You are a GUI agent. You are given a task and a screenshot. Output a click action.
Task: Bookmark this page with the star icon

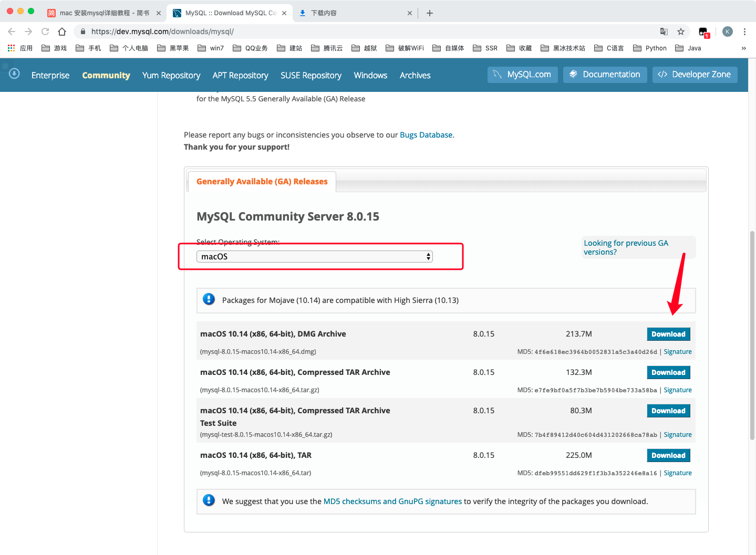[681, 32]
